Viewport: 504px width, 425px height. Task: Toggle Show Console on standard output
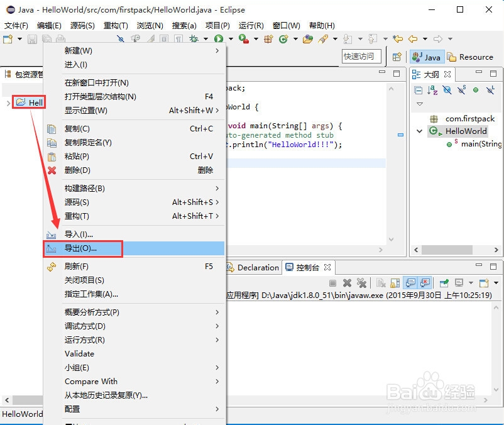[410, 283]
